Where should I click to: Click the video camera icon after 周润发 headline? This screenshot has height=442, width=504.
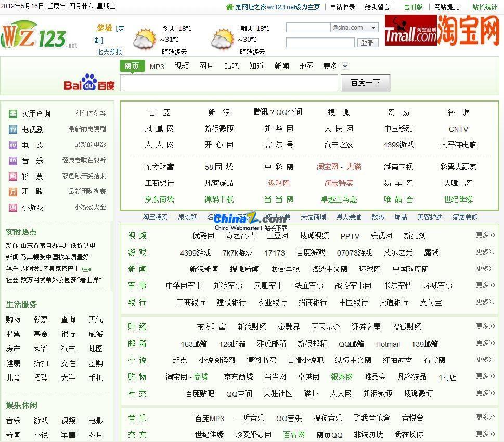click(x=86, y=269)
